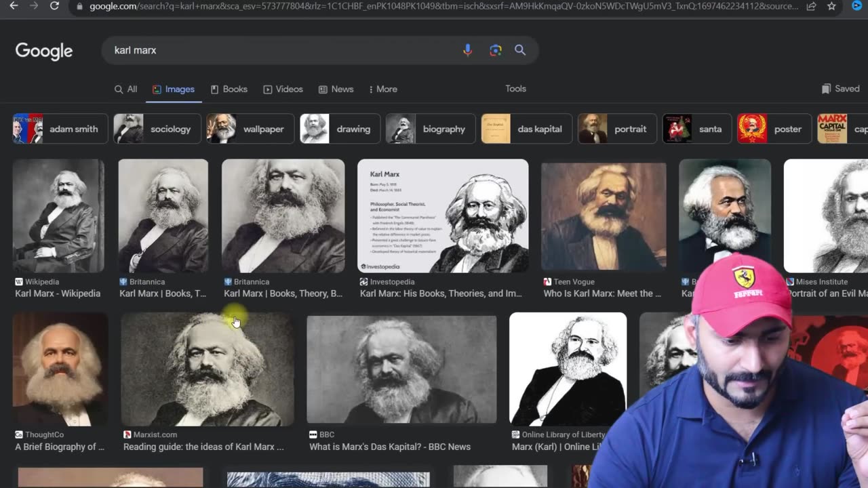Expand the More search options menu
The height and width of the screenshot is (488, 868).
pyautogui.click(x=383, y=89)
